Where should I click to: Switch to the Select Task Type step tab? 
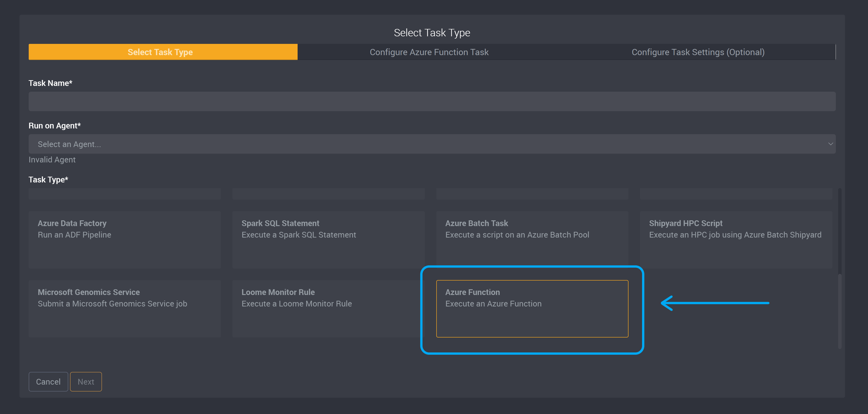click(x=163, y=52)
